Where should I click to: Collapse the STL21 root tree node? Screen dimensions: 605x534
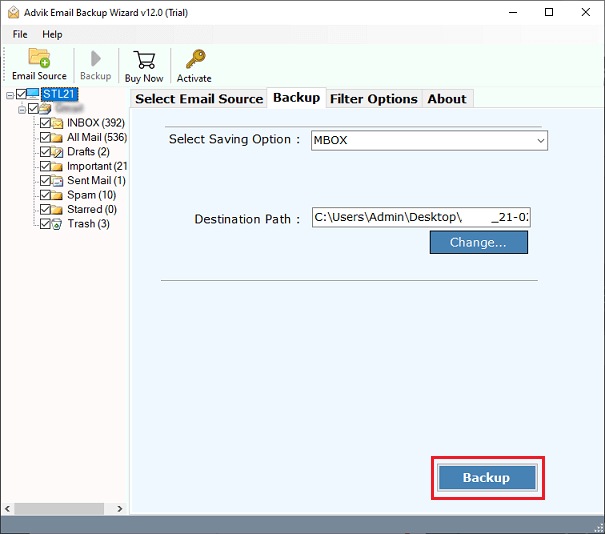point(9,95)
